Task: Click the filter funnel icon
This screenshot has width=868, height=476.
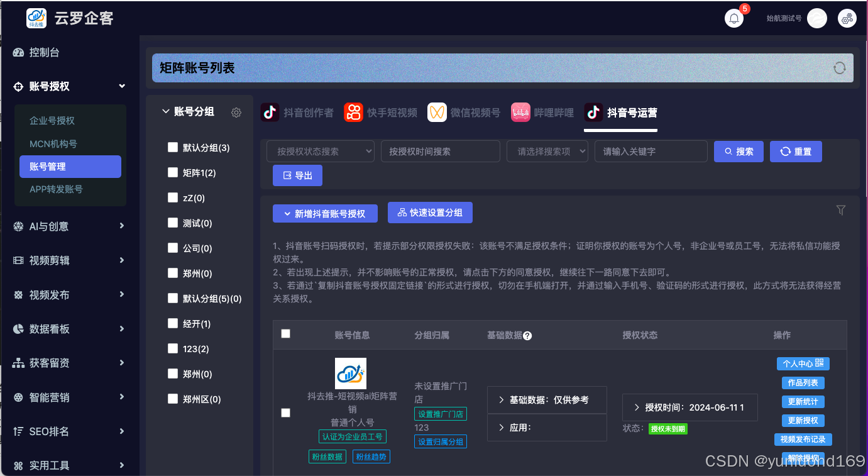Action: 841,210
